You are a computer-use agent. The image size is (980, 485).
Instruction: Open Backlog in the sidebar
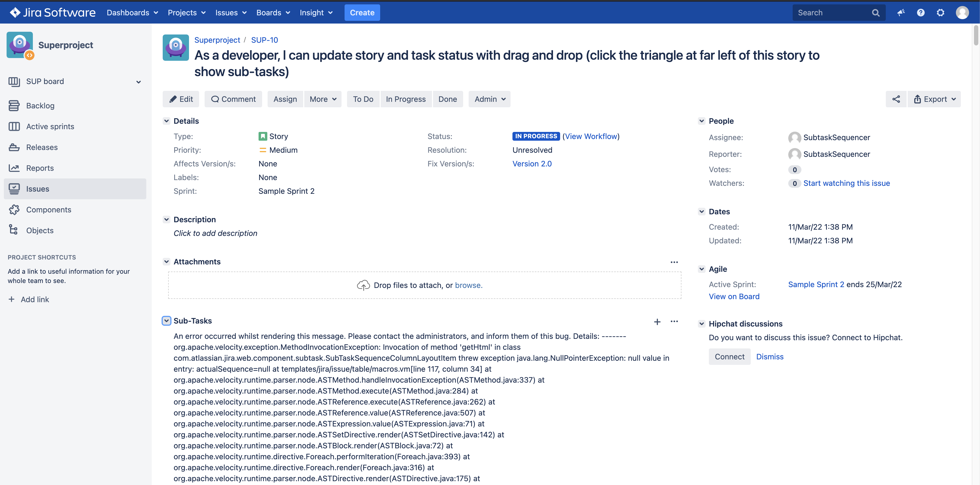click(40, 106)
